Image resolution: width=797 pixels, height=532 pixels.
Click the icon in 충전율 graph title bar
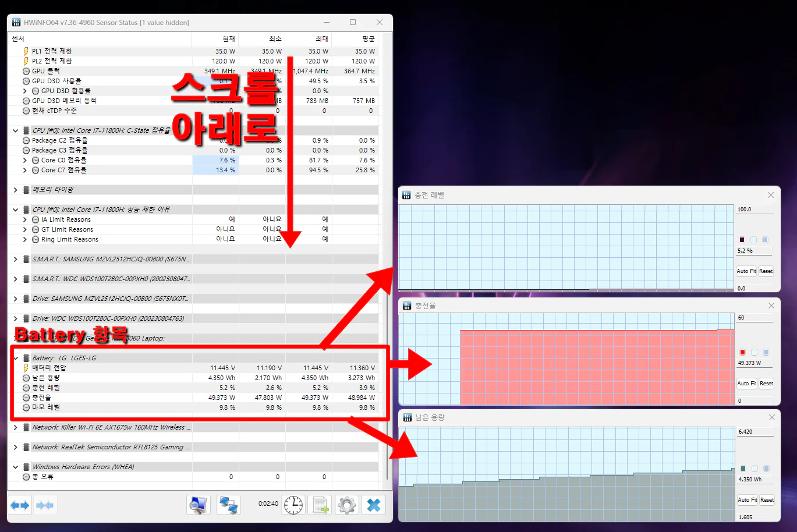(x=407, y=306)
